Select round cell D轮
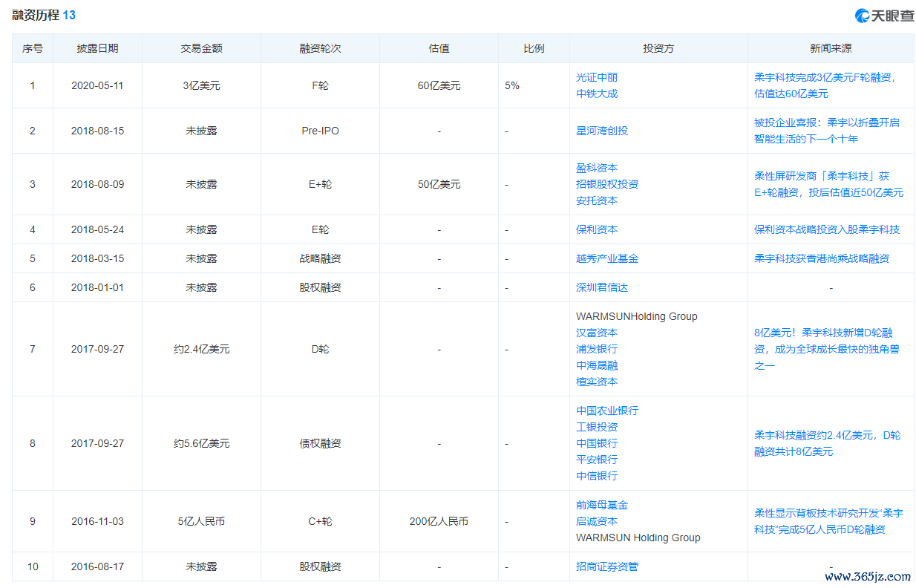 coord(320,349)
